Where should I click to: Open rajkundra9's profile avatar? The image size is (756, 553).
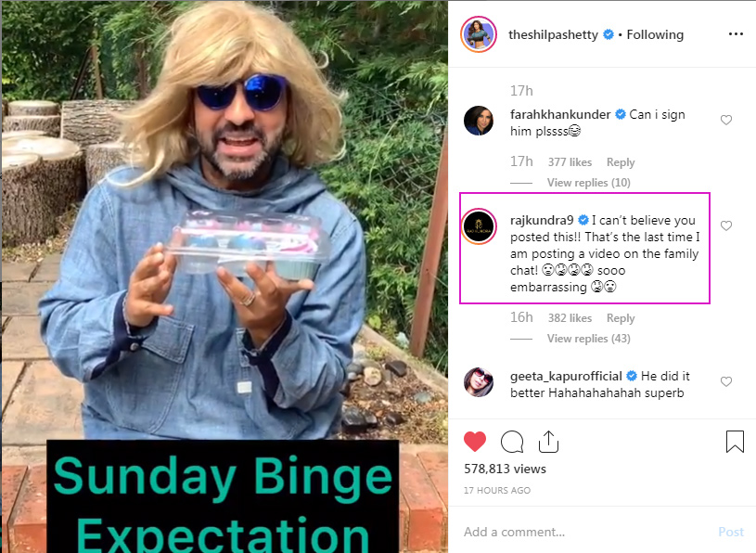pos(479,226)
